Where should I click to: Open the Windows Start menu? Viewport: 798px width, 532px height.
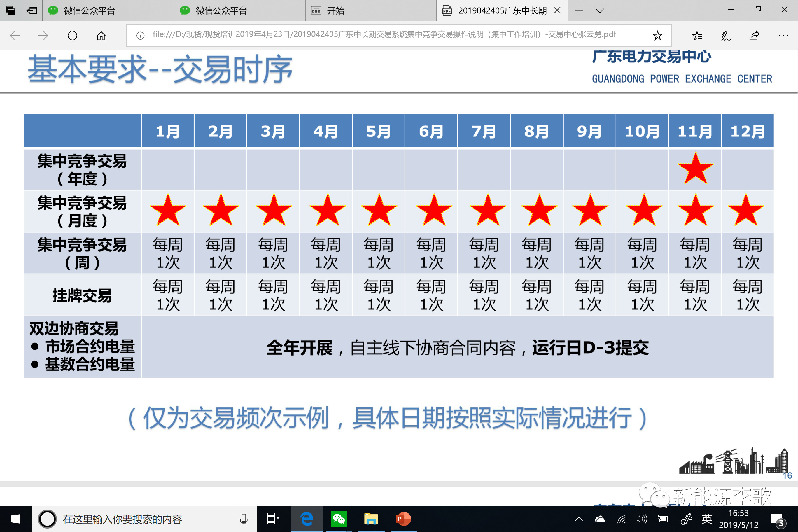[16, 519]
